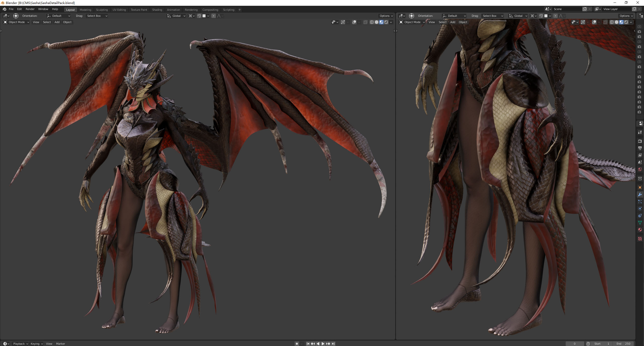Open World properties tab

click(x=640, y=169)
